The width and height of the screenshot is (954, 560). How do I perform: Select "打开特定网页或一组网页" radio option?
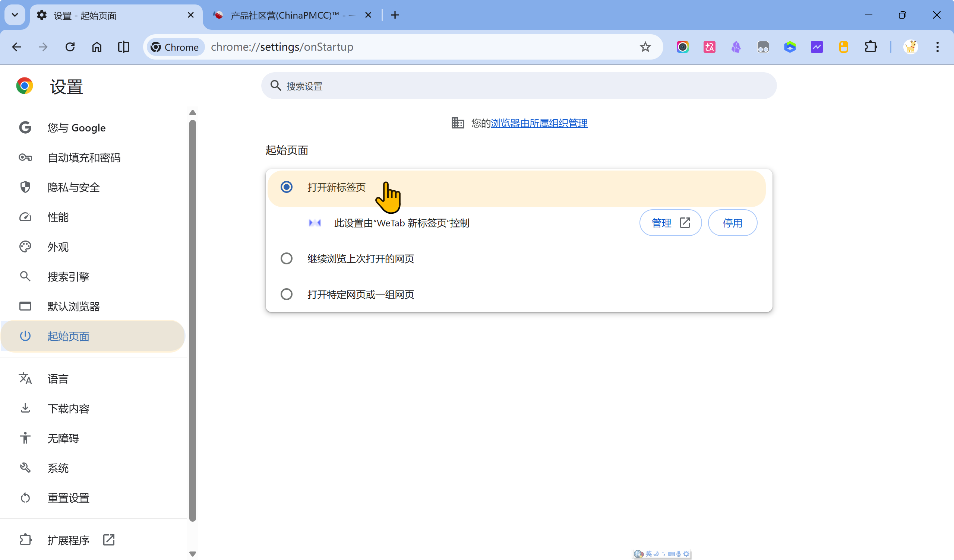pyautogui.click(x=287, y=294)
